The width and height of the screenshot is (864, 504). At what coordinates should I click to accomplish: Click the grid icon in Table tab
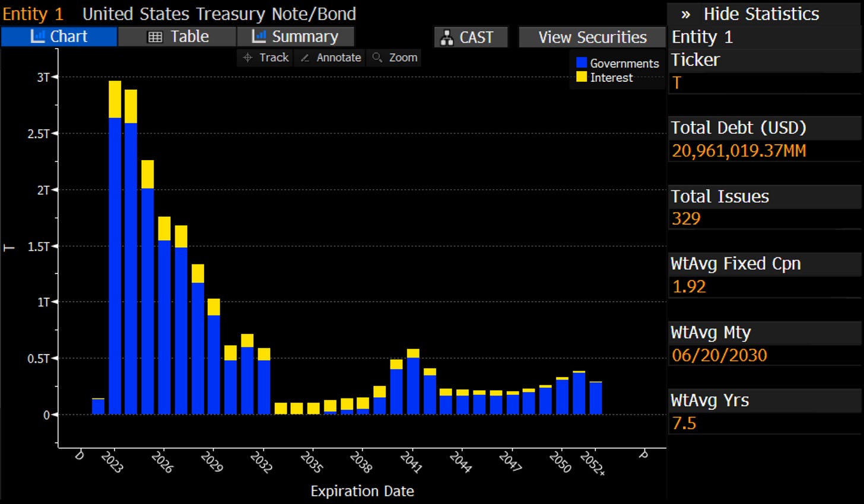point(155,37)
